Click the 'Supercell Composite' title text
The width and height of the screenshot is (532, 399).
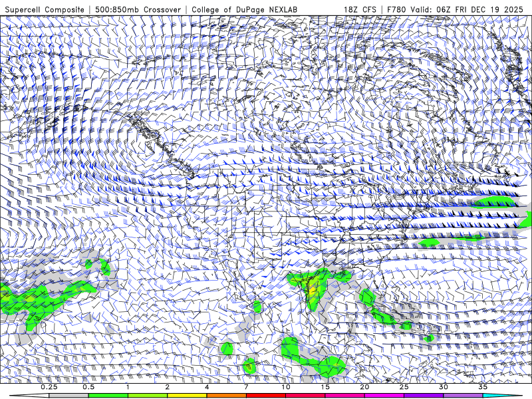[45, 9]
